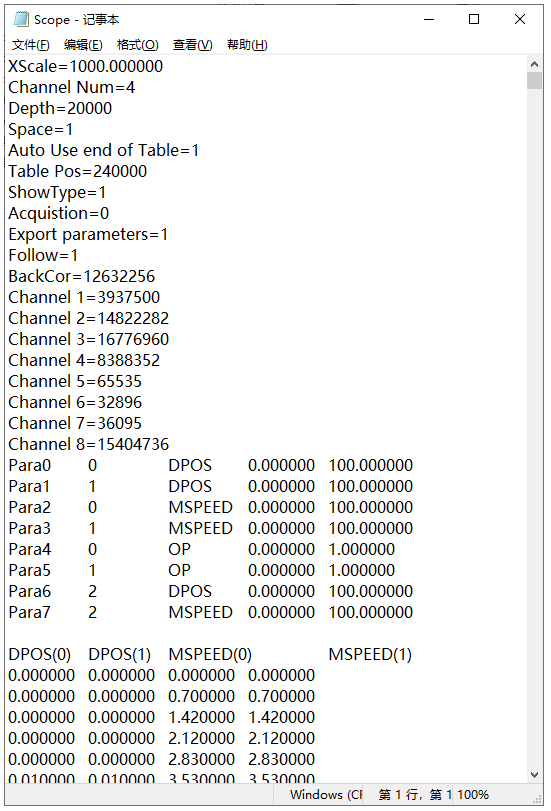Maximize the Scope Notepad window

[474, 19]
